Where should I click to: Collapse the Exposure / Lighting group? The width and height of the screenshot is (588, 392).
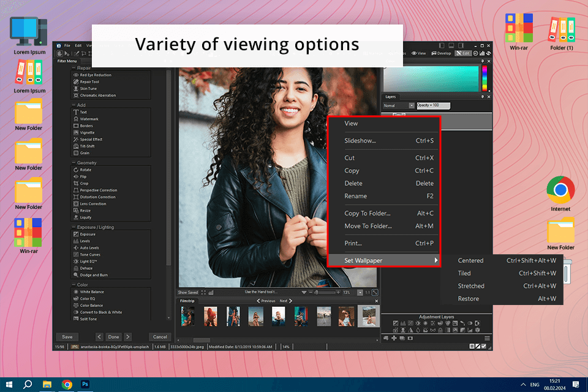pos(73,227)
